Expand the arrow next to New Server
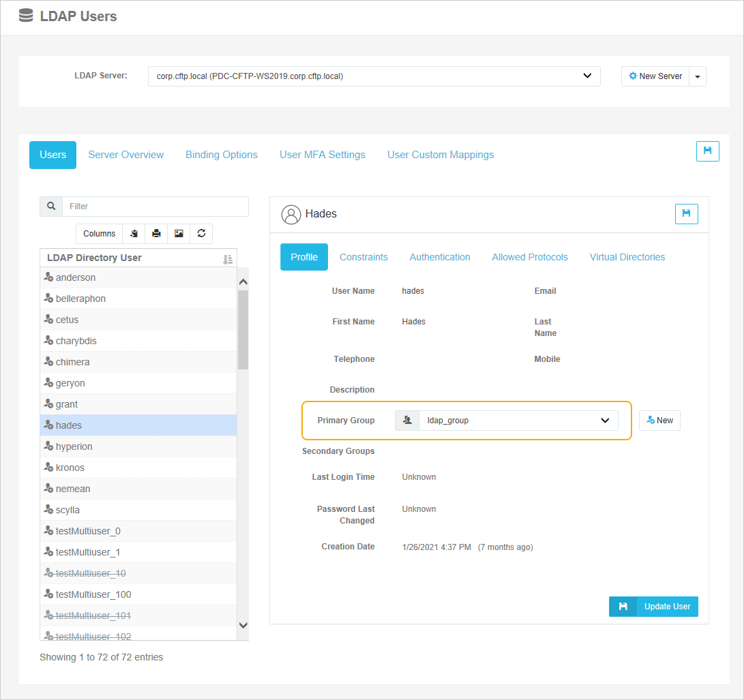The height and width of the screenshot is (700, 744). 697,76
